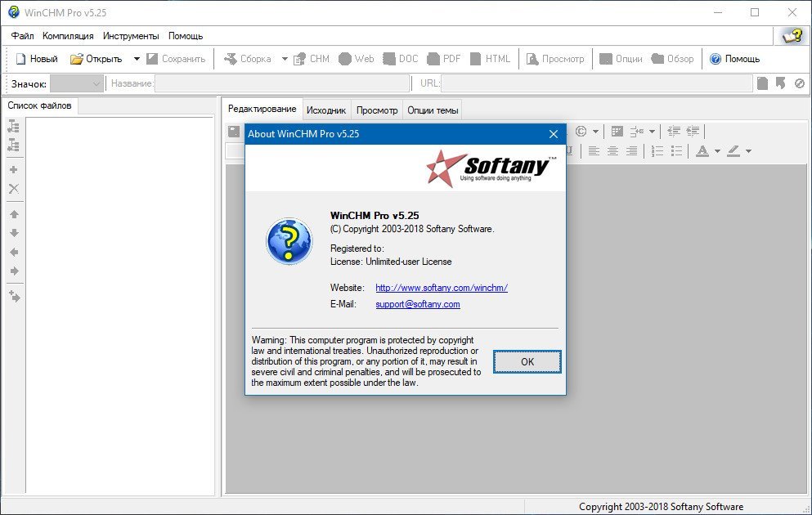Click the align center icon
Screen dimensions: 812x515
[612, 151]
